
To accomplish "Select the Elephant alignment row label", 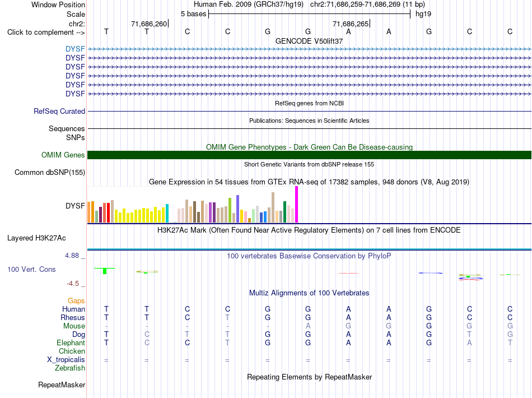I will (x=71, y=343).
